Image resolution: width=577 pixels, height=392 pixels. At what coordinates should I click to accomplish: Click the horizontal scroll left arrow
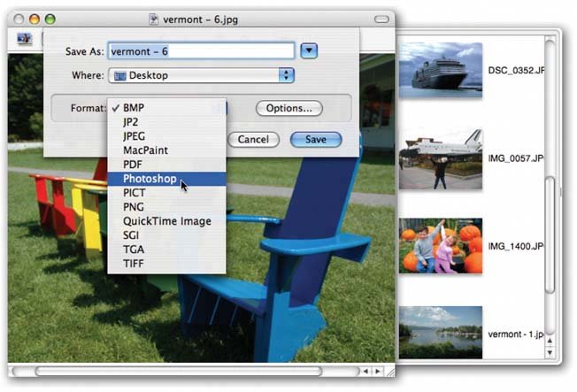coord(365,371)
